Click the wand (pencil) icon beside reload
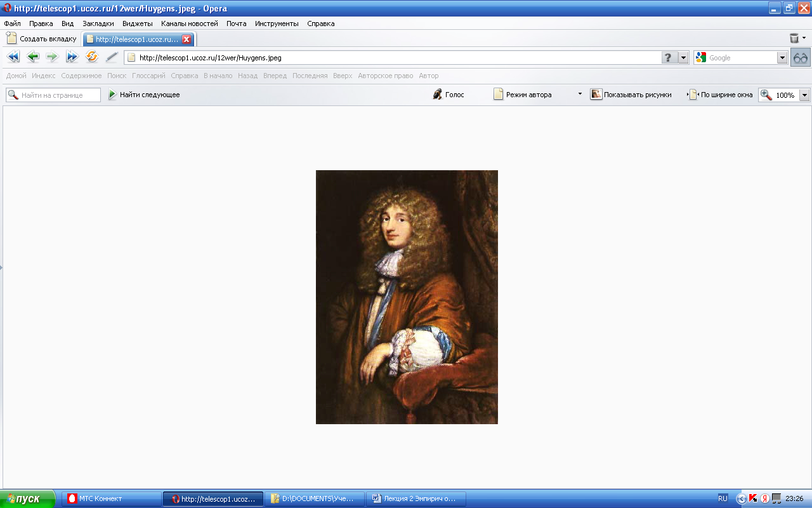 pos(112,57)
